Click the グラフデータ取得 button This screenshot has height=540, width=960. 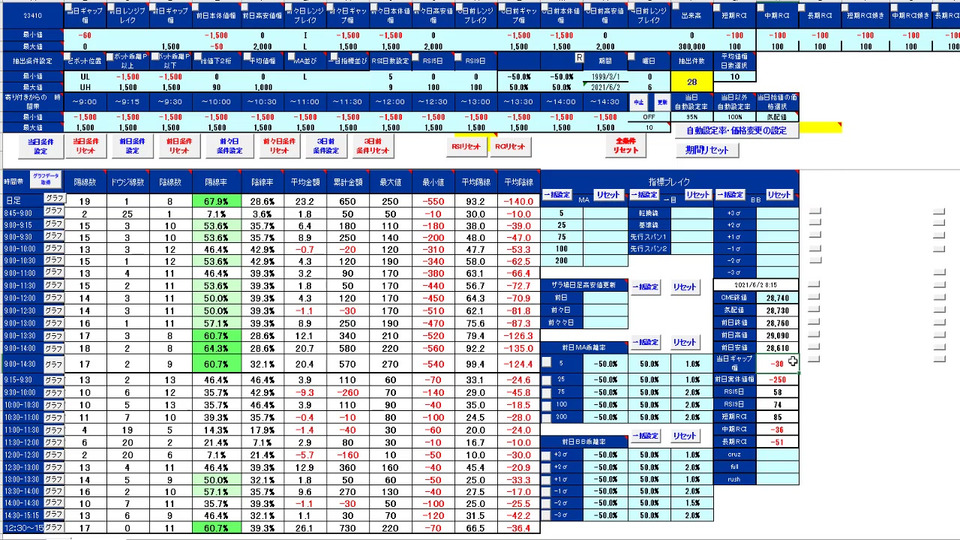(46, 179)
